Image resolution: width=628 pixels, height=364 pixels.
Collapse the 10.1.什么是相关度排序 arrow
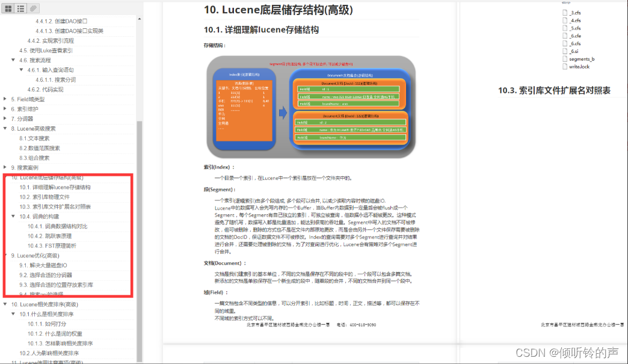(x=13, y=314)
